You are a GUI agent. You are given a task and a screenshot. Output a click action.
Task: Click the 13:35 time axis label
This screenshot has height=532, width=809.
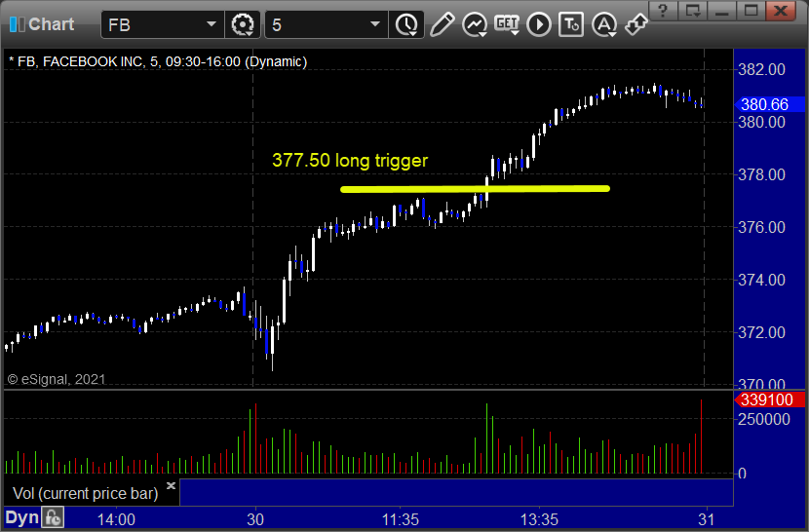pos(540,519)
